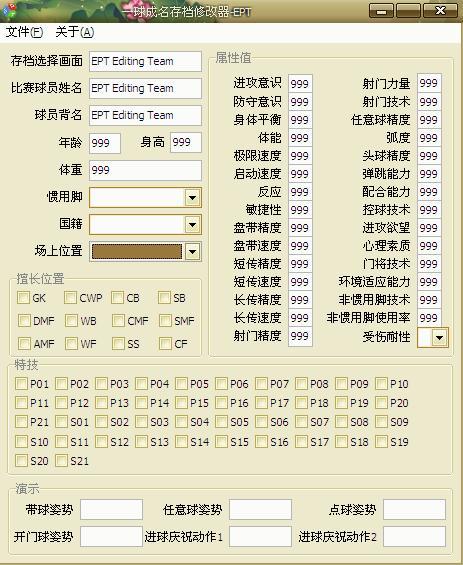The image size is (463, 565).
Task: Toggle the WF position checkbox
Action: pos(71,343)
